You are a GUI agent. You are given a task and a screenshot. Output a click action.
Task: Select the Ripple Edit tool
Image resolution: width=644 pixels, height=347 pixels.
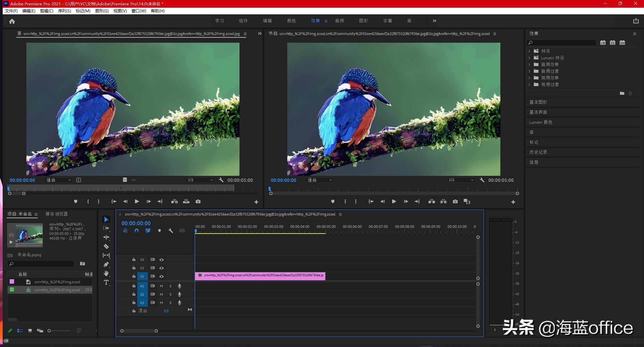[x=106, y=237]
